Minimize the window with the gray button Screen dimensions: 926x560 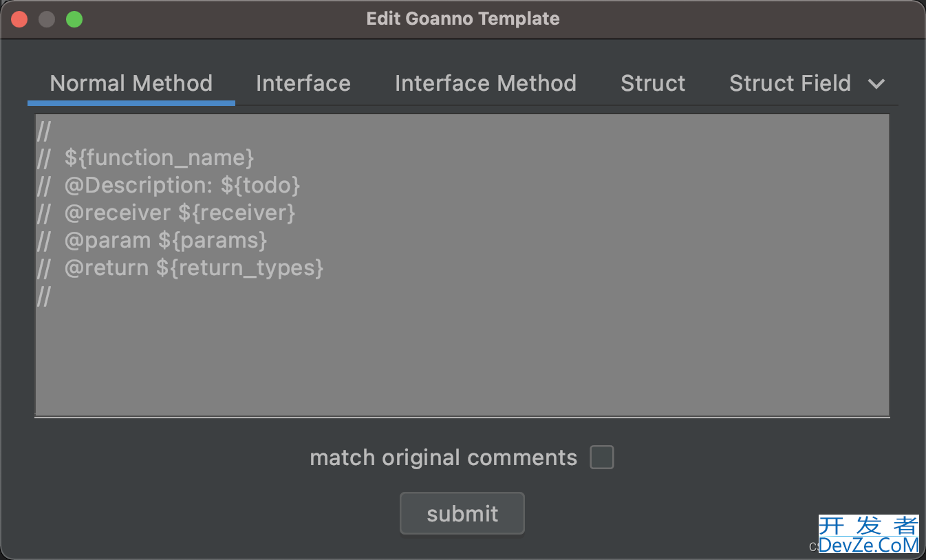click(x=47, y=19)
